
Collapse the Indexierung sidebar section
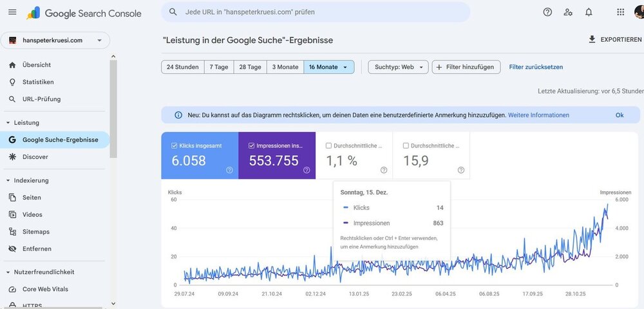pyautogui.click(x=8, y=180)
